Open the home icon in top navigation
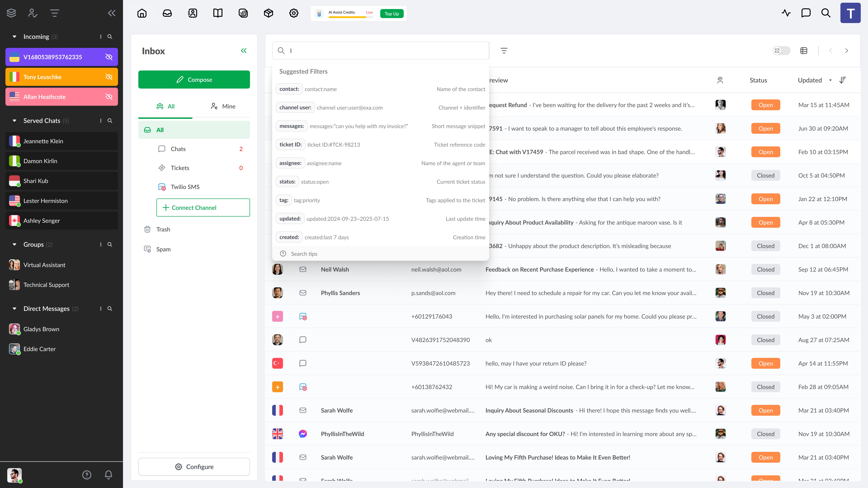This screenshot has width=868, height=488. 142,13
